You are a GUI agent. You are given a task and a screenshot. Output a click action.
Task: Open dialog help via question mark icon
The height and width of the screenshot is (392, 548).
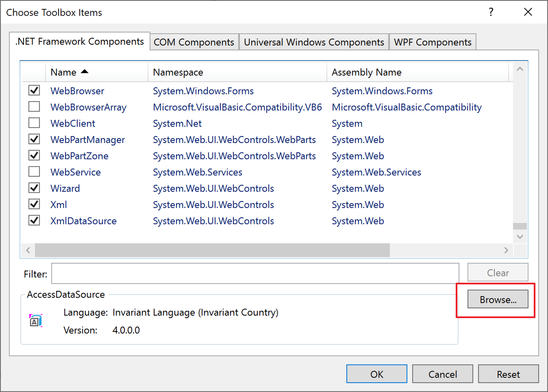point(490,12)
